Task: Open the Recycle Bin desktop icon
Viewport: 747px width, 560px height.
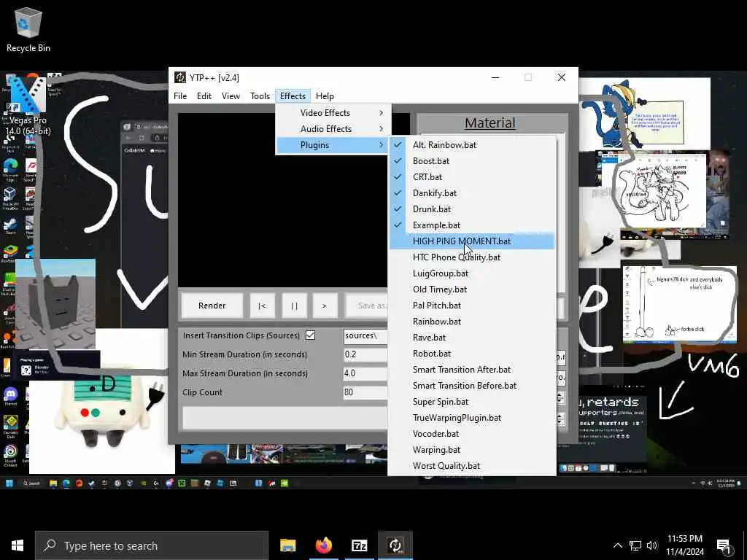Action: point(28,29)
